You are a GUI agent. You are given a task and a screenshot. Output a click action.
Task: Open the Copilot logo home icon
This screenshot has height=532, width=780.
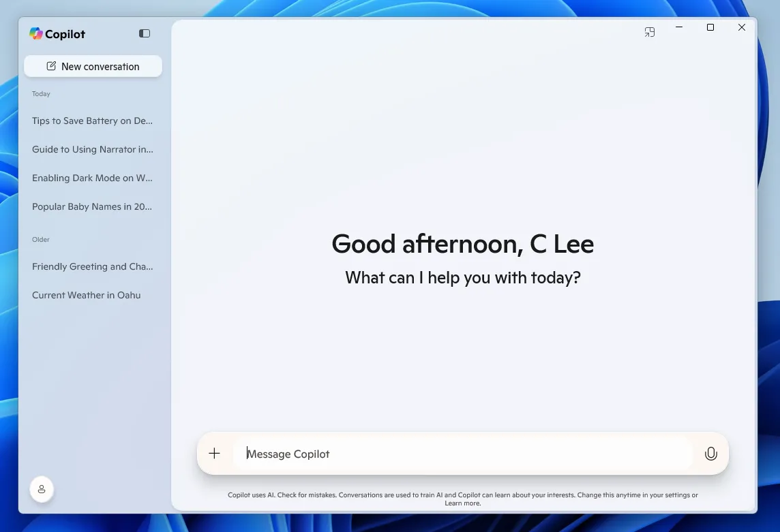click(36, 33)
